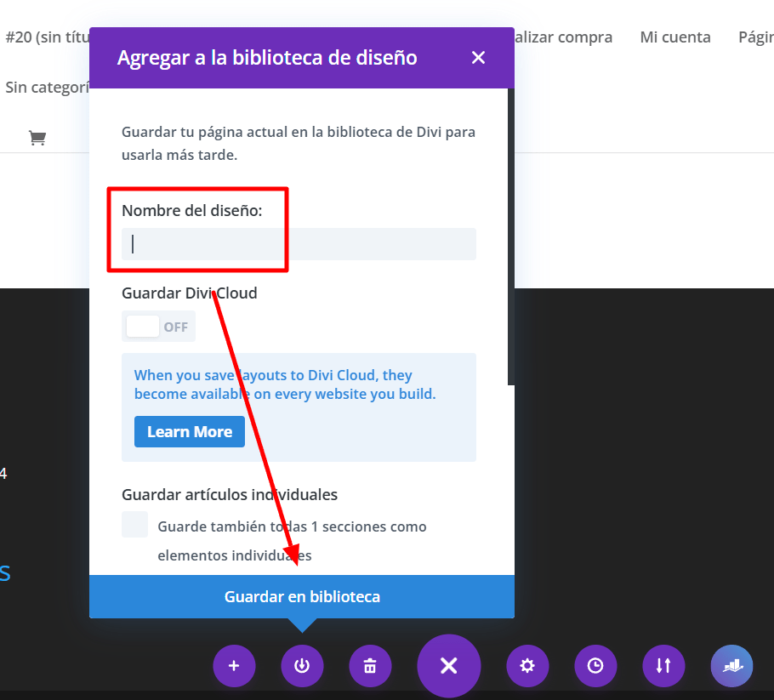Click the #20 (sin título) menu item

48,37
